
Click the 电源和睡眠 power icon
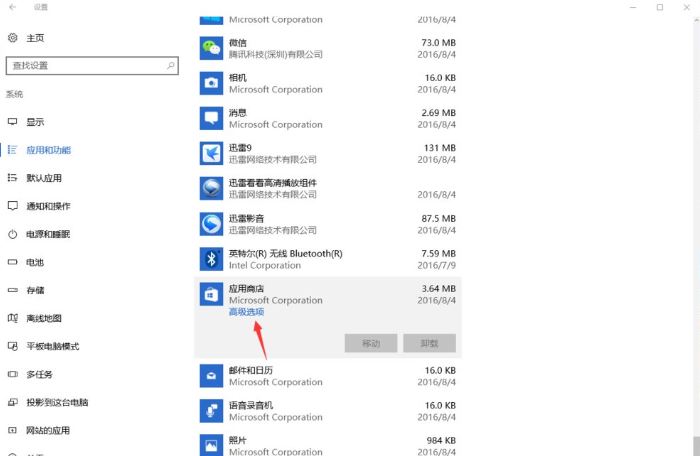12,234
